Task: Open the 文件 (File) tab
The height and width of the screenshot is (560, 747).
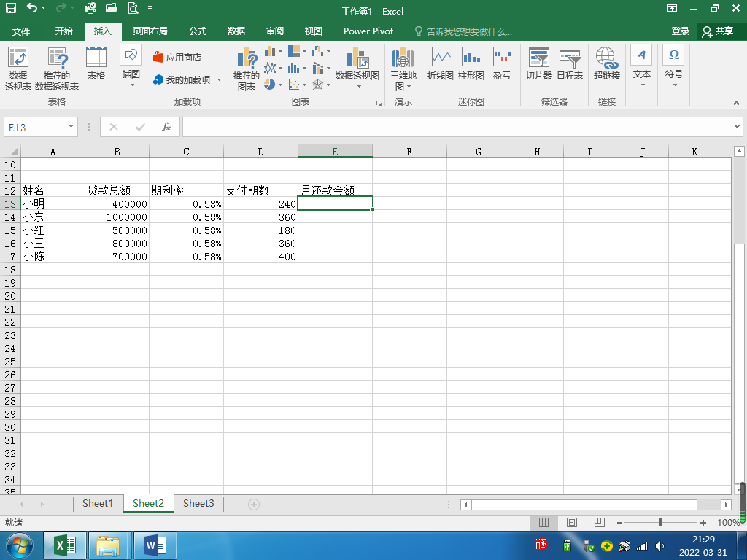Action: tap(21, 31)
